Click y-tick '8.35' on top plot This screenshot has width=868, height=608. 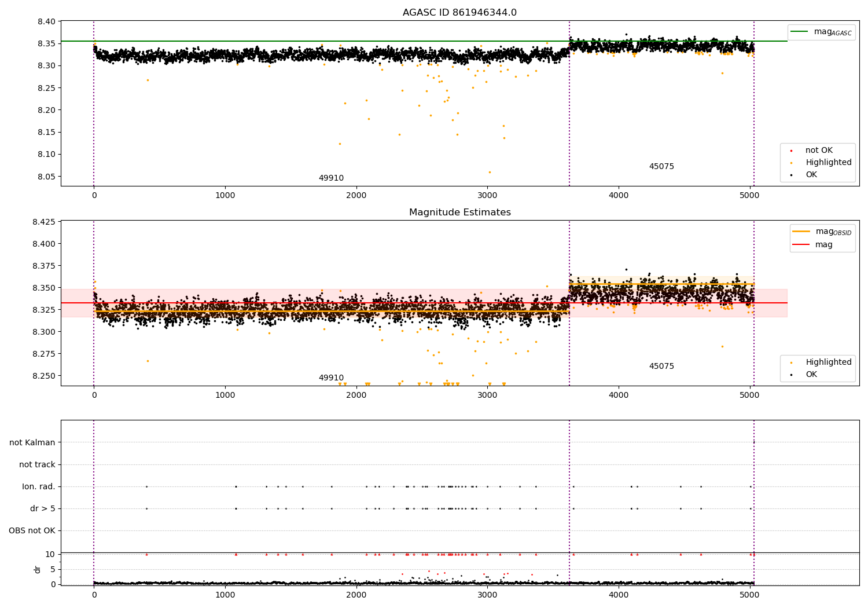47,44
